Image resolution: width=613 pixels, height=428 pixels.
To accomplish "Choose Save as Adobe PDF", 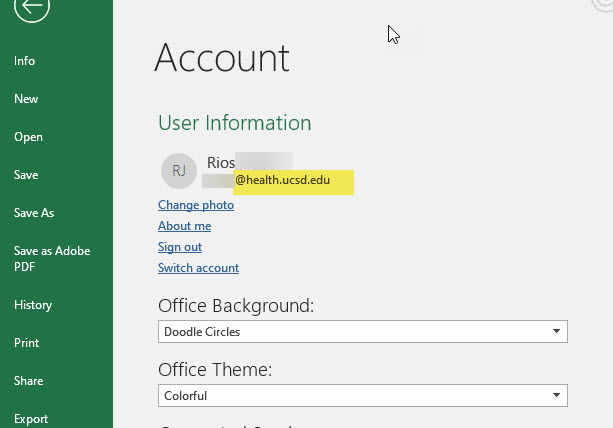I will [x=52, y=259].
